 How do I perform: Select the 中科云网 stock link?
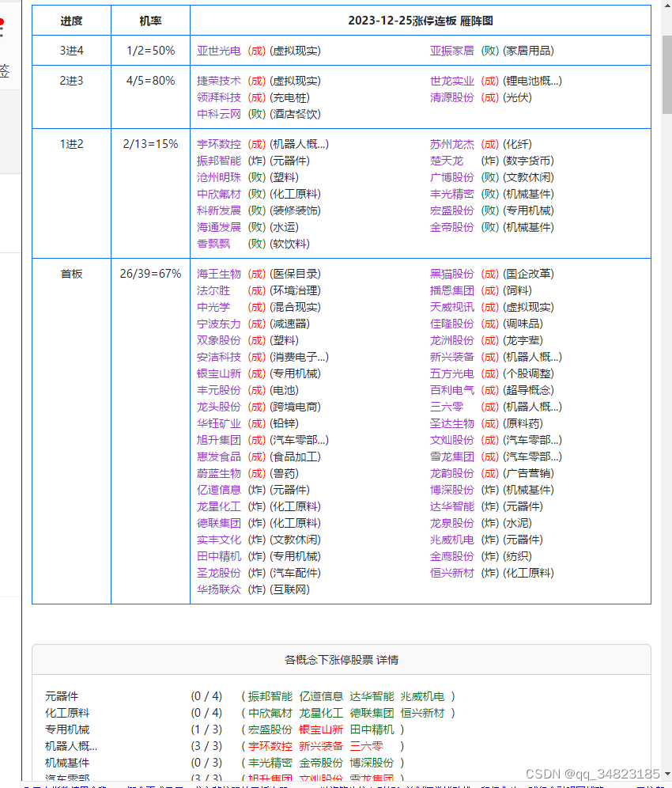[x=218, y=114]
